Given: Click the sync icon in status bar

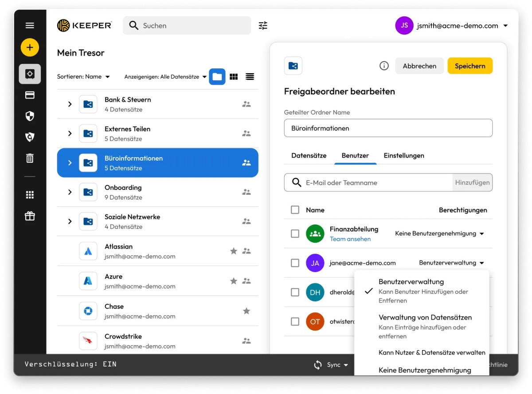Looking at the screenshot, I should pos(318,365).
